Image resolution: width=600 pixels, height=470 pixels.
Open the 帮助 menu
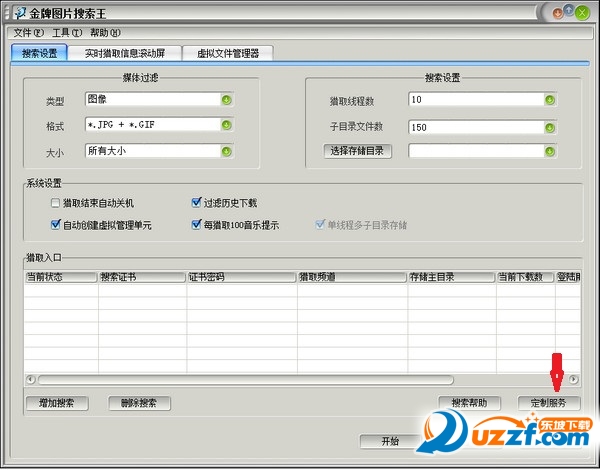click(105, 33)
